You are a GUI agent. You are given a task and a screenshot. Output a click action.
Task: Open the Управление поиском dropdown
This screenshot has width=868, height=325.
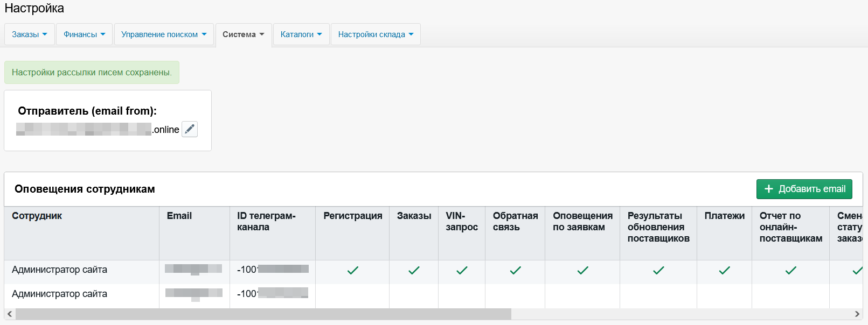click(x=164, y=34)
